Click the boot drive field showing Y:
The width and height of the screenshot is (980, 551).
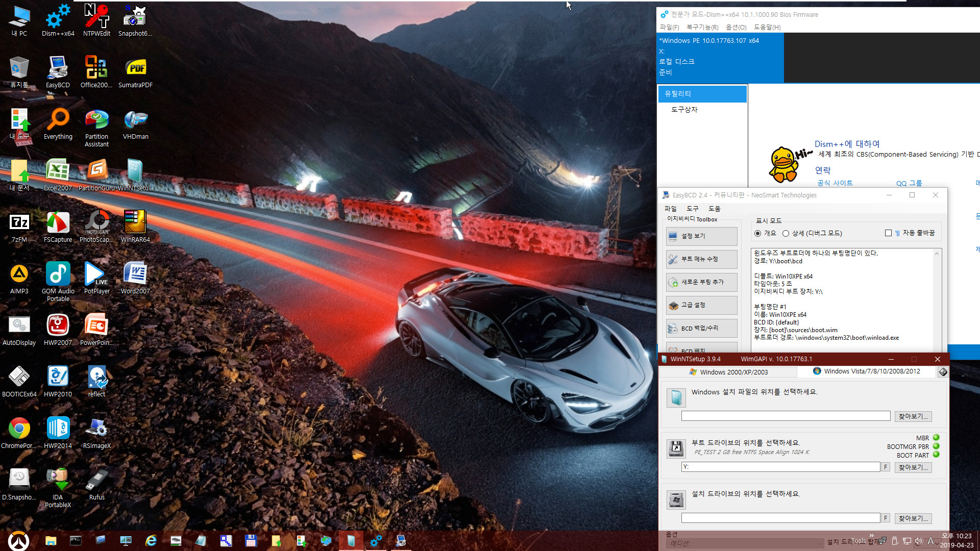click(780, 467)
